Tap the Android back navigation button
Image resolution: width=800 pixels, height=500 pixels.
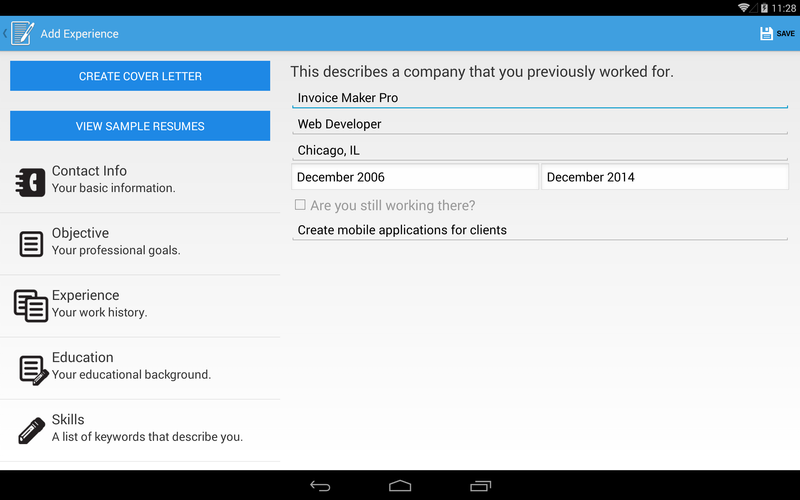320,486
